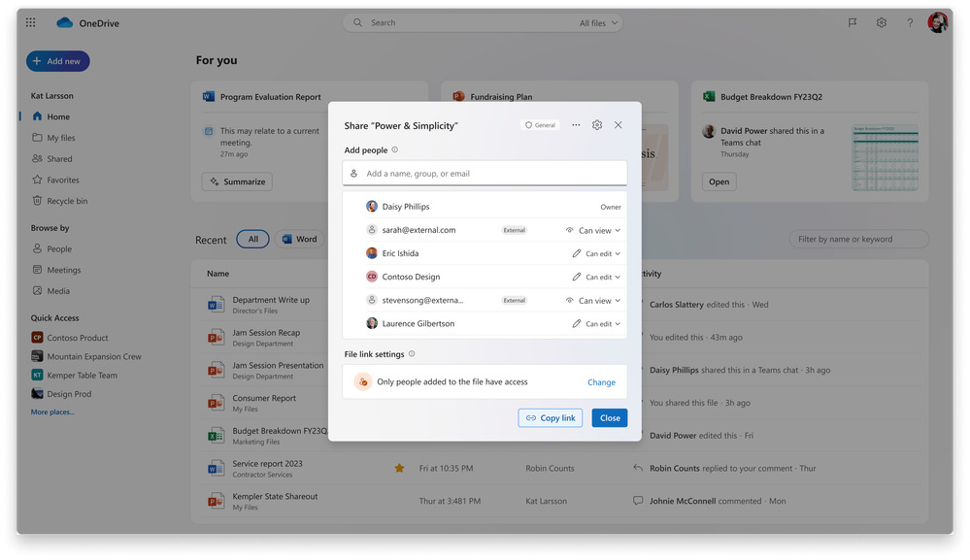
Task: Open Can edit dropdown for Contoso Design
Action: click(x=595, y=276)
